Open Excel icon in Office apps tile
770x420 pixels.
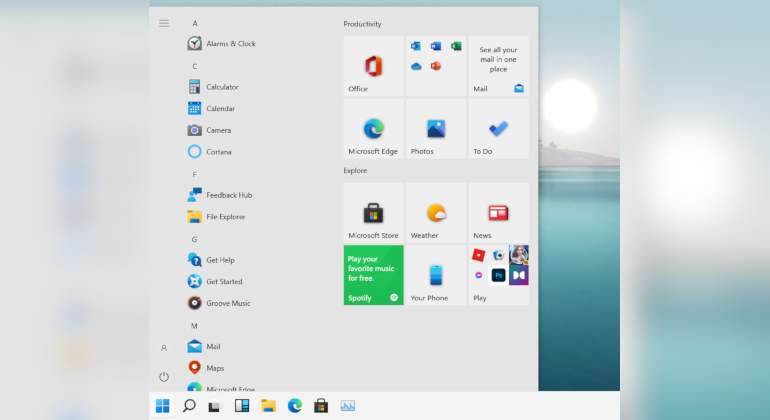(456, 46)
